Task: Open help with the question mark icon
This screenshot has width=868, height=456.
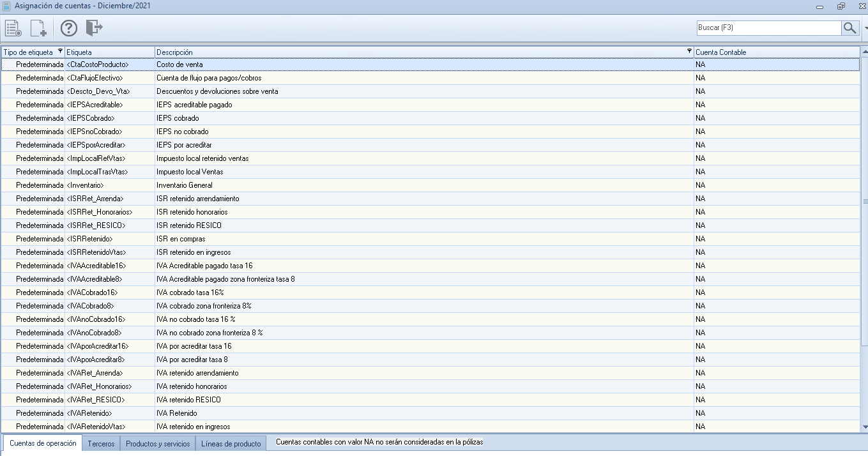Action: (x=69, y=28)
